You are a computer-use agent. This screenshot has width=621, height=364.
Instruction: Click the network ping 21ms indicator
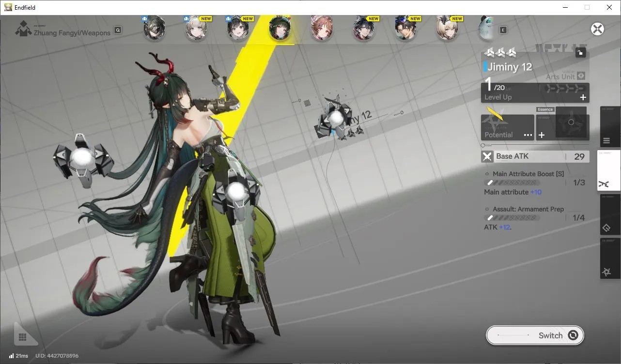click(x=18, y=356)
